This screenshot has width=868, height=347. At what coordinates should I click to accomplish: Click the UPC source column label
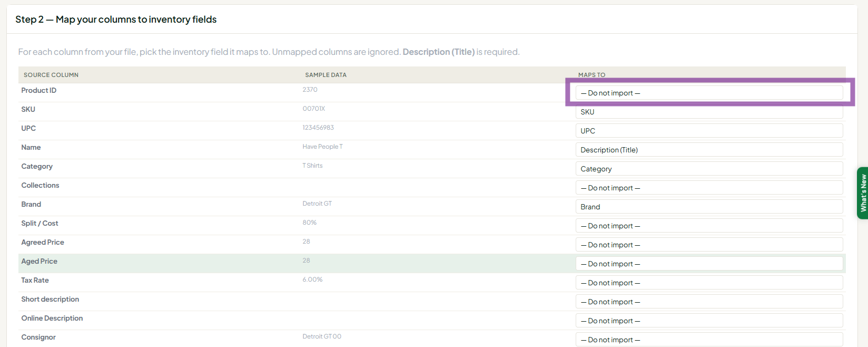pos(28,128)
